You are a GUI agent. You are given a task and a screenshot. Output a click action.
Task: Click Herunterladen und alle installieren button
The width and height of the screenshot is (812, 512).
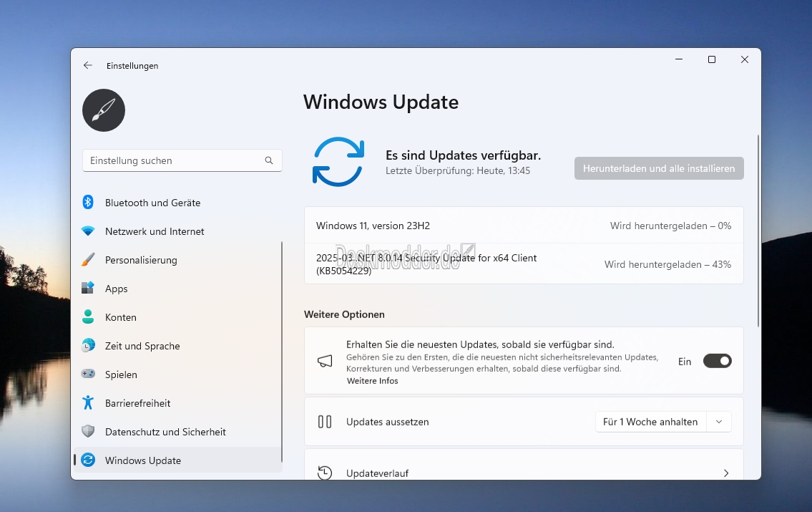point(659,168)
